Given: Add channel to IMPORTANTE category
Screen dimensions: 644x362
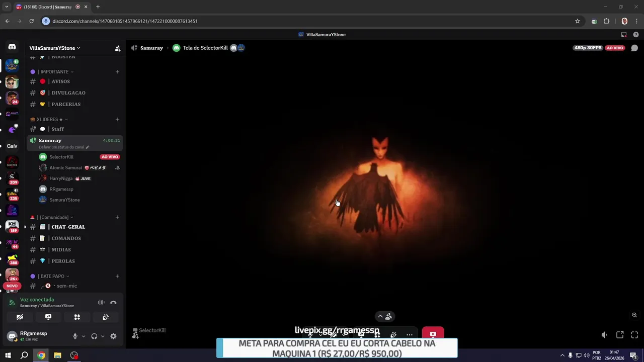Looking at the screenshot, I should pyautogui.click(x=117, y=72).
